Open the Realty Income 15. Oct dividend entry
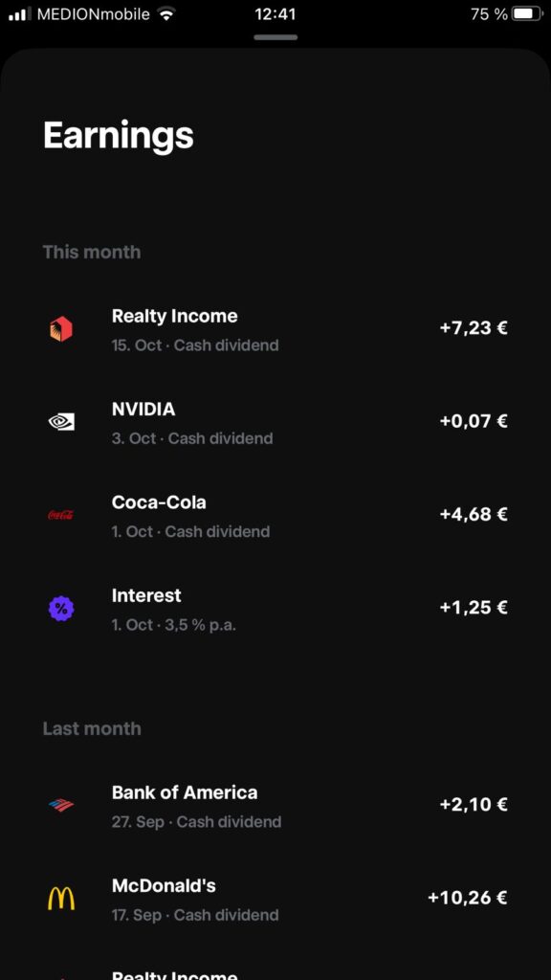Image resolution: width=551 pixels, height=980 pixels. click(x=275, y=329)
